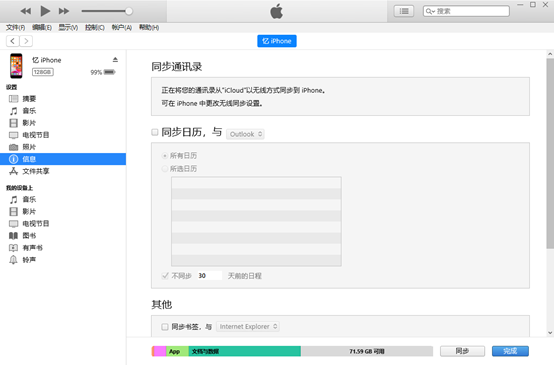Click the blue 完成 button
Image resolution: width=554 pixels, height=365 pixels.
tap(510, 351)
